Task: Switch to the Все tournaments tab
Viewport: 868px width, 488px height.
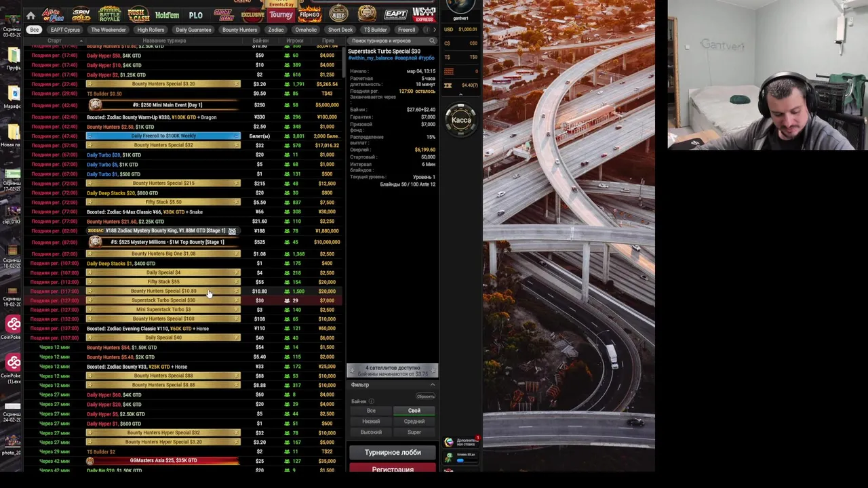Action: pyautogui.click(x=34, y=30)
